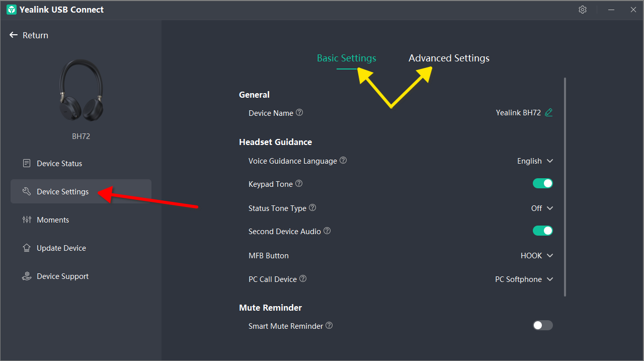Turn off Second Device Audio toggle
The width and height of the screenshot is (644, 361).
[543, 231]
